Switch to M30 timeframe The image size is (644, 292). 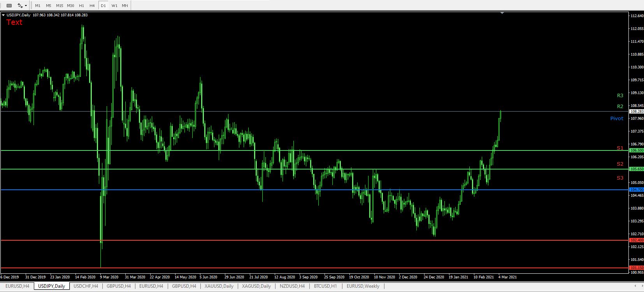click(70, 5)
